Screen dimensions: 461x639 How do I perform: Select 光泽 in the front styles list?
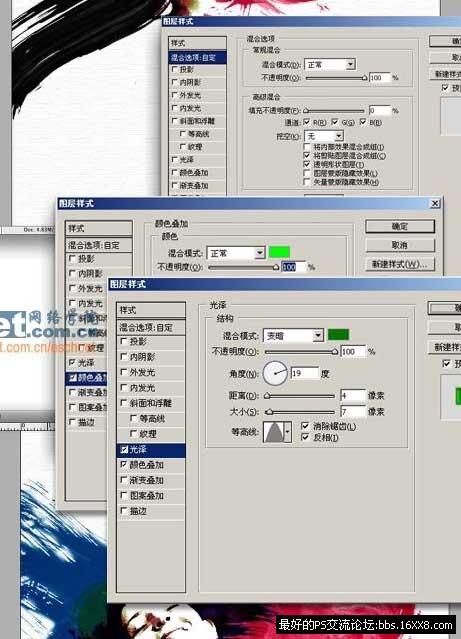click(x=151, y=450)
